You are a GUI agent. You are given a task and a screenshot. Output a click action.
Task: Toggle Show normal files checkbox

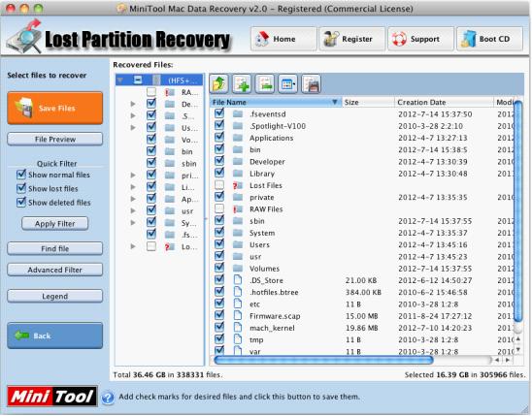coord(21,175)
